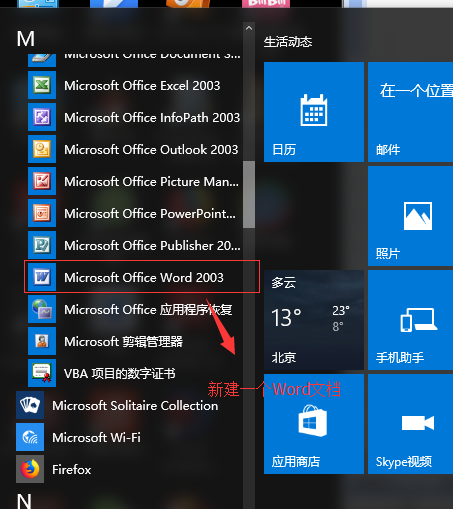
Task: Select Microsoft Office 应用程序恢复 label
Action: point(148,310)
